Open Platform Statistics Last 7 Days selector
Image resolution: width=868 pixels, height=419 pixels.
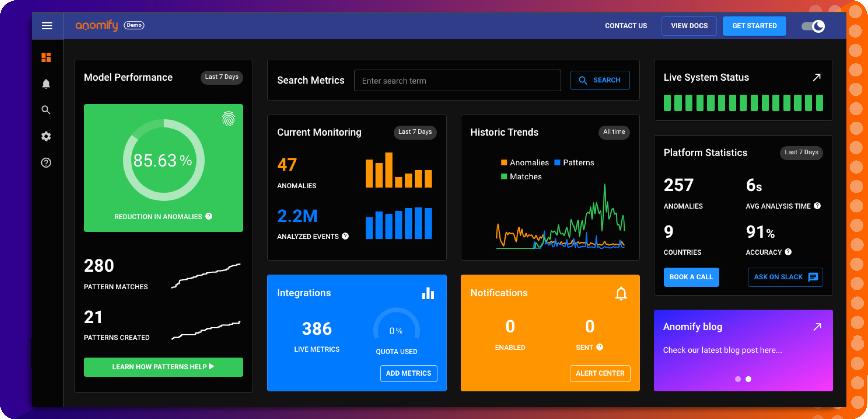[801, 152]
